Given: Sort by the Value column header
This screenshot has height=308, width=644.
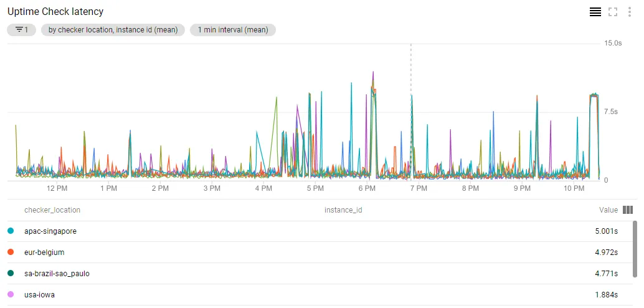Looking at the screenshot, I should point(608,210).
